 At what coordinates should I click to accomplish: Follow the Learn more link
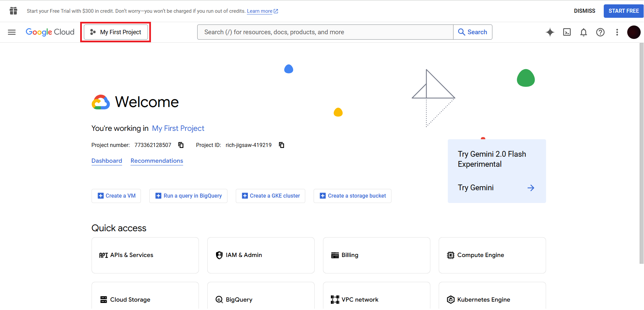[x=262, y=11]
